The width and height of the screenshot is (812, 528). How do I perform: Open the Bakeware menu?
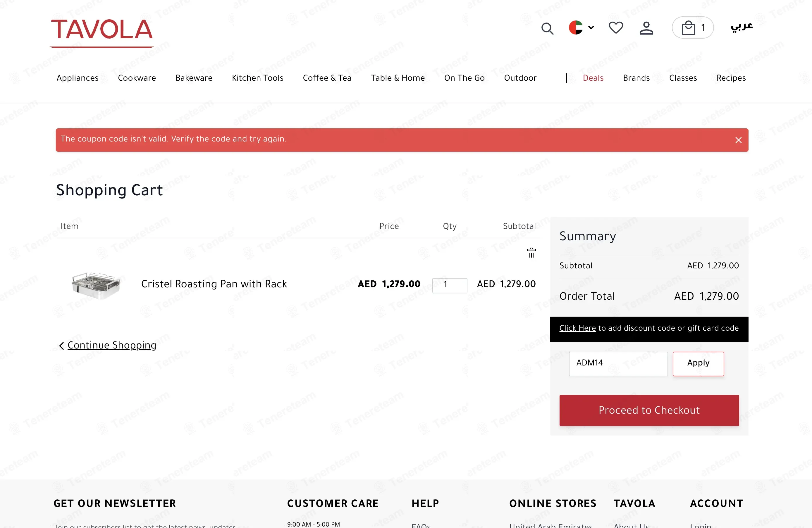194,78
